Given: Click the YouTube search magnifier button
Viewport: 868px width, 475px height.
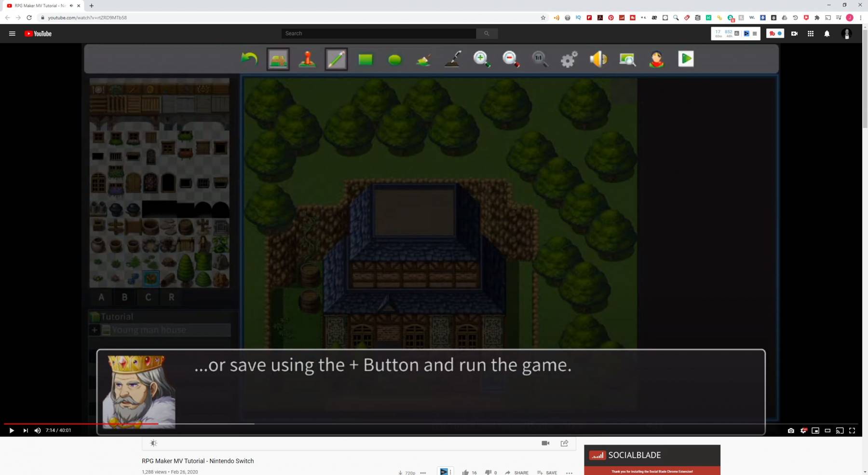Looking at the screenshot, I should [487, 33].
